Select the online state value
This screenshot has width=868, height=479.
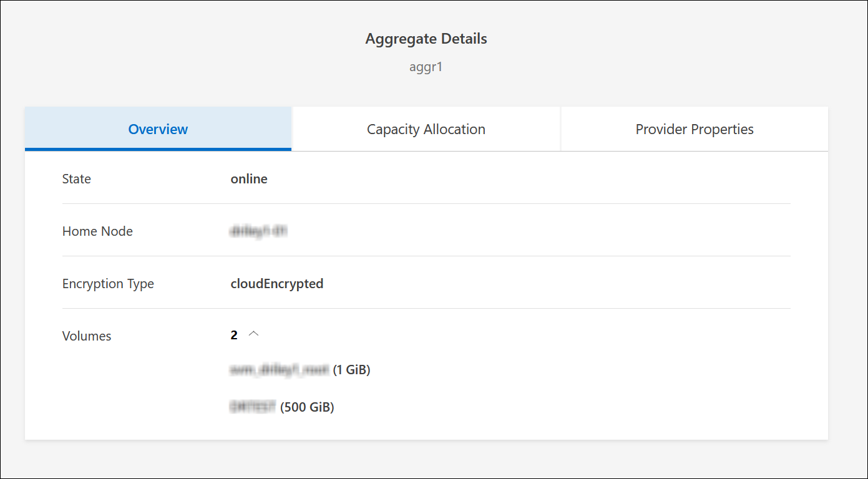click(249, 179)
